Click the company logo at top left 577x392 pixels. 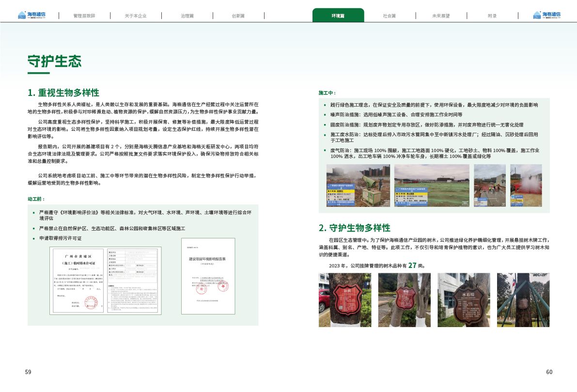pos(31,15)
